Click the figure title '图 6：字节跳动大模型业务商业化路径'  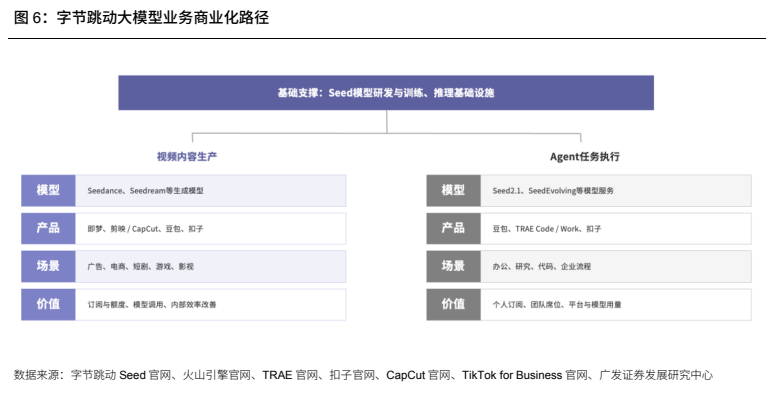click(x=142, y=19)
